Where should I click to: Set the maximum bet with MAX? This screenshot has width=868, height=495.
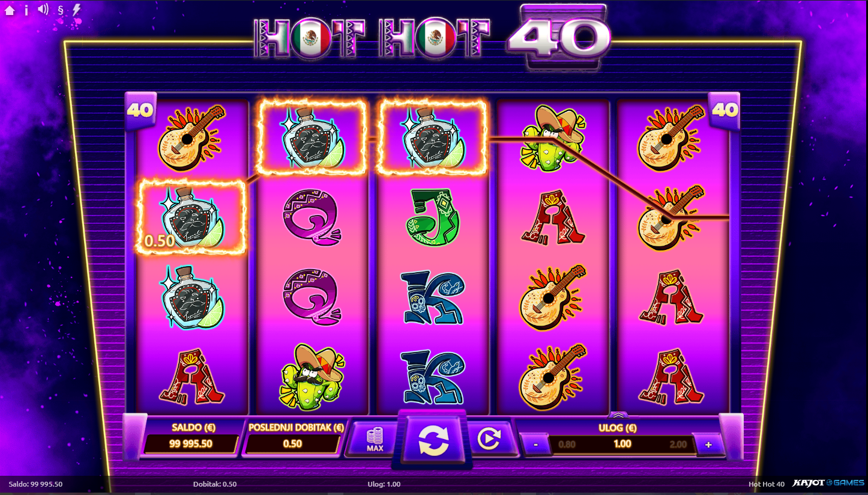pos(375,440)
